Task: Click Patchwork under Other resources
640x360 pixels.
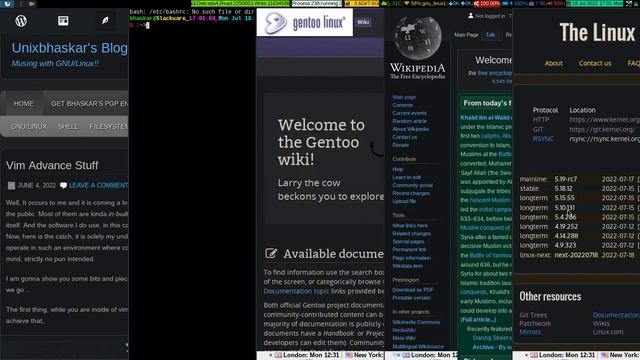Action: tap(535, 324)
